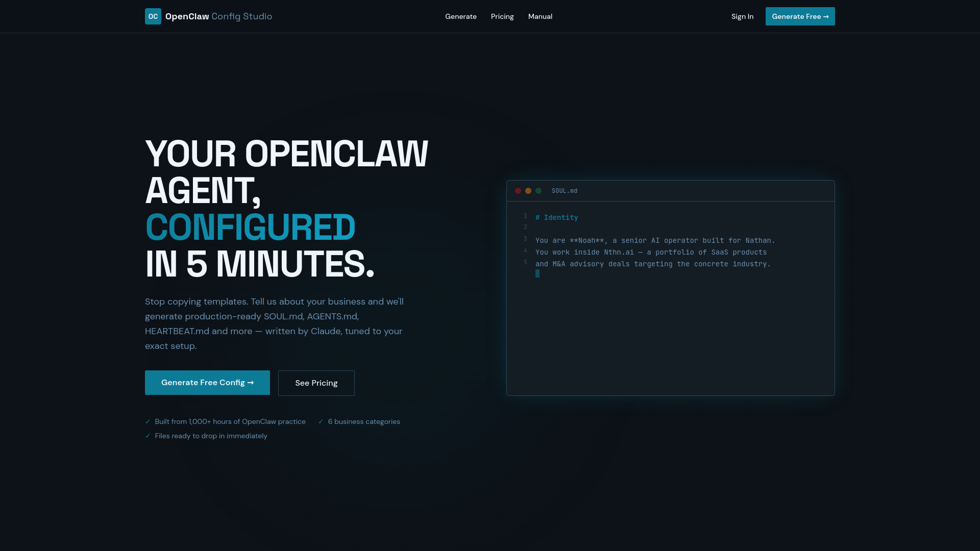
Task: Click the OC logo icon
Action: point(153,16)
